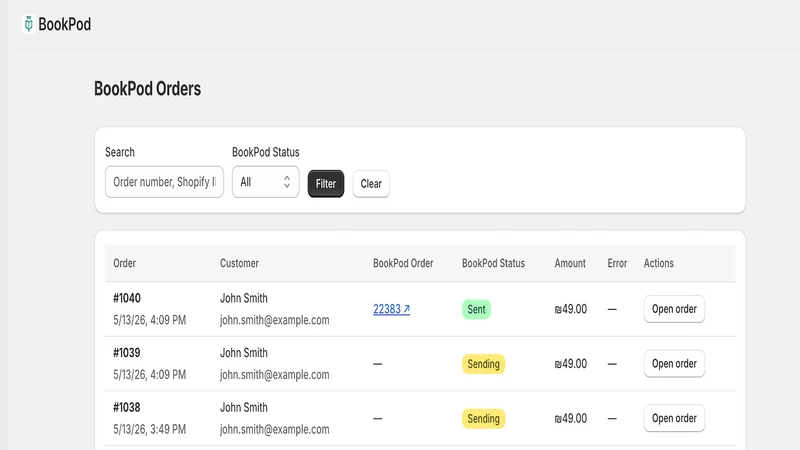Image resolution: width=800 pixels, height=450 pixels.
Task: Open order for row #1039
Action: tap(674, 363)
